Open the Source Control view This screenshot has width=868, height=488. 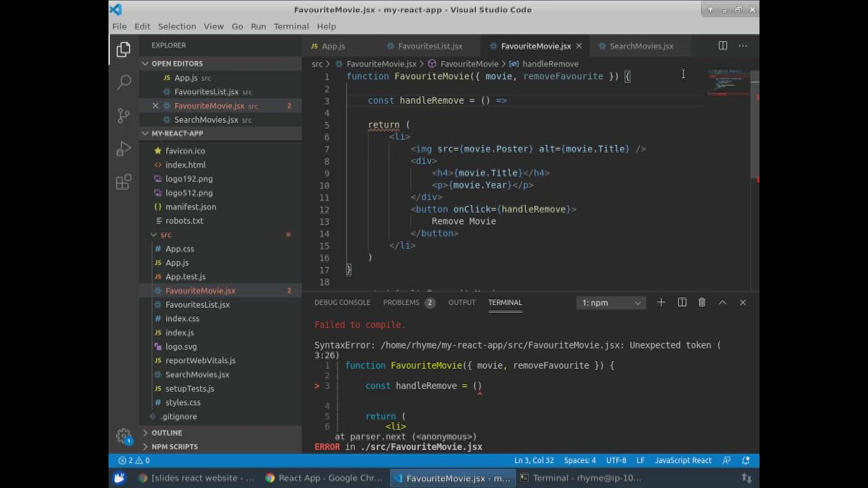click(123, 115)
